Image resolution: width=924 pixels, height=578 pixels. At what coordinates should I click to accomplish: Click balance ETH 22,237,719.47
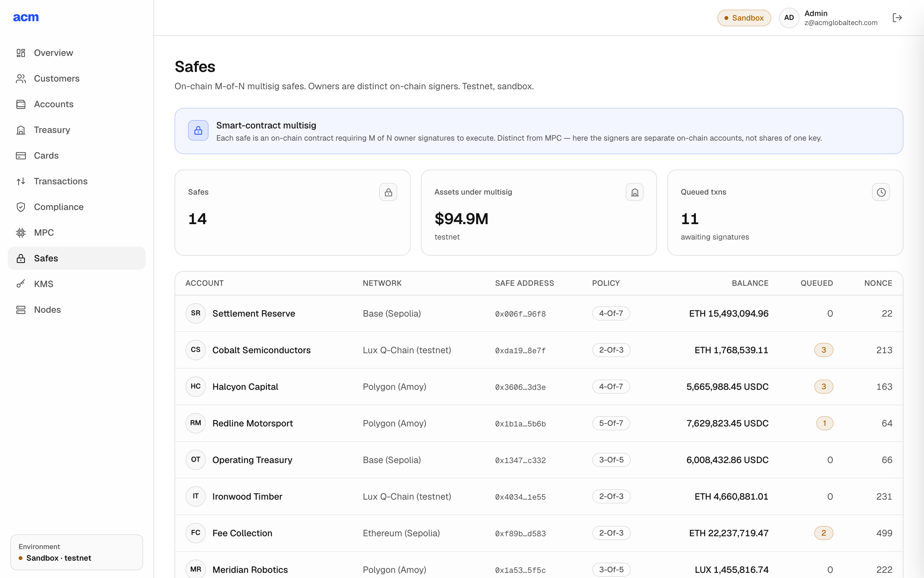coord(729,533)
